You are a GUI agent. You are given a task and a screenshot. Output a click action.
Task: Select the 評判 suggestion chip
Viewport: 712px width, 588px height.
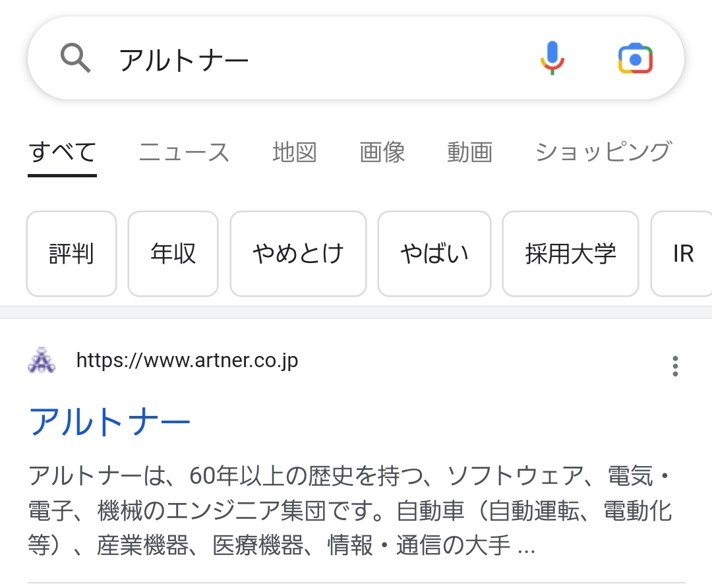71,254
